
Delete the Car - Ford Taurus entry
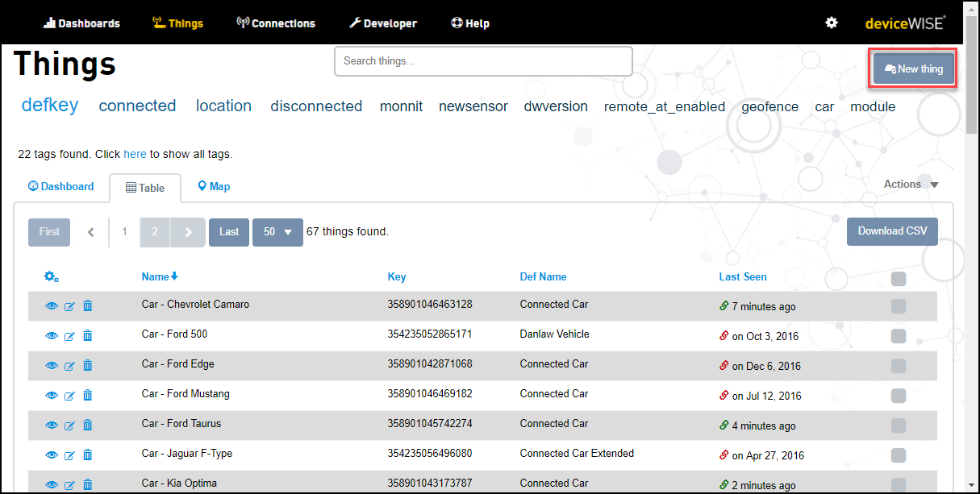coord(88,425)
